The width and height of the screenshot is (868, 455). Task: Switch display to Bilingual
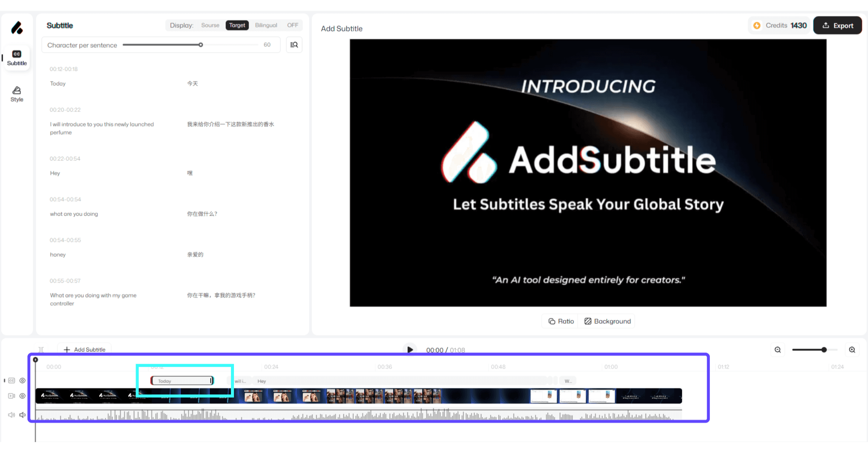[x=266, y=25]
